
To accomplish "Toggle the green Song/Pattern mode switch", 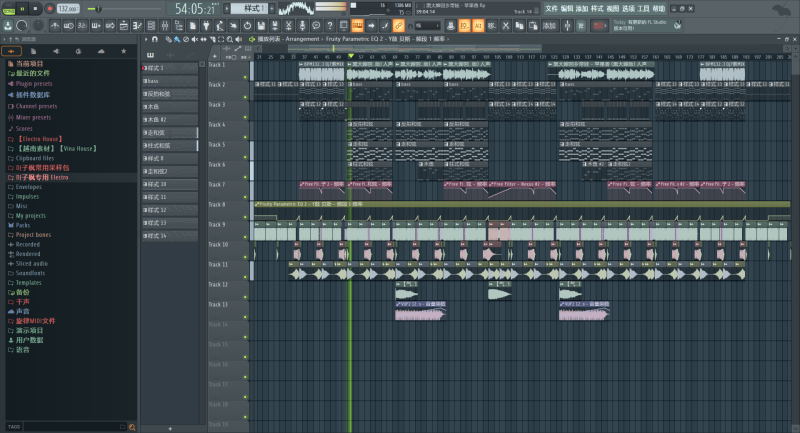I will tap(9, 9).
